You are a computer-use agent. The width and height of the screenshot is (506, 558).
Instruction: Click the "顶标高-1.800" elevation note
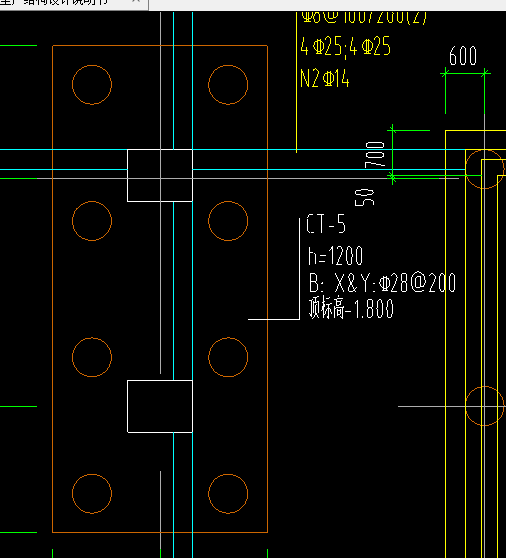point(351,308)
